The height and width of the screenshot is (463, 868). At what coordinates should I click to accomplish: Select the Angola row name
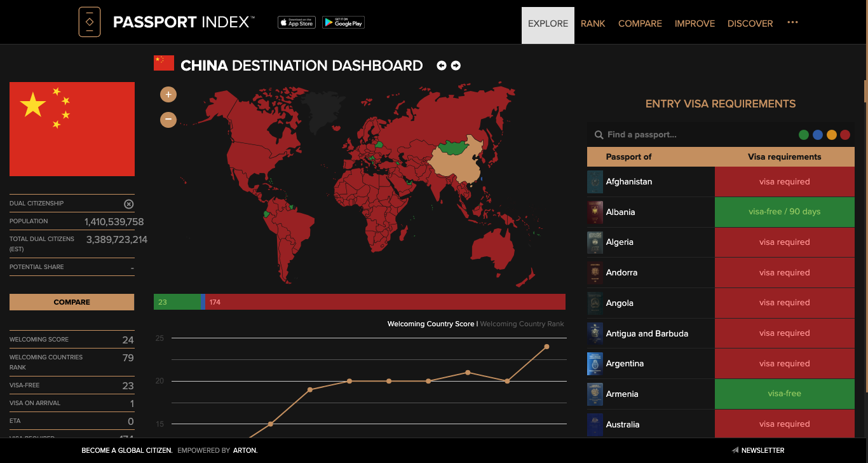pyautogui.click(x=620, y=303)
